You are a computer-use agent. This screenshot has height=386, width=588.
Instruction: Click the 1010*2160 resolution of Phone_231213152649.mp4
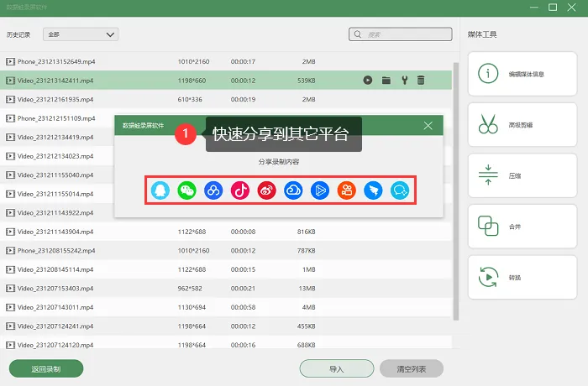[x=193, y=61]
